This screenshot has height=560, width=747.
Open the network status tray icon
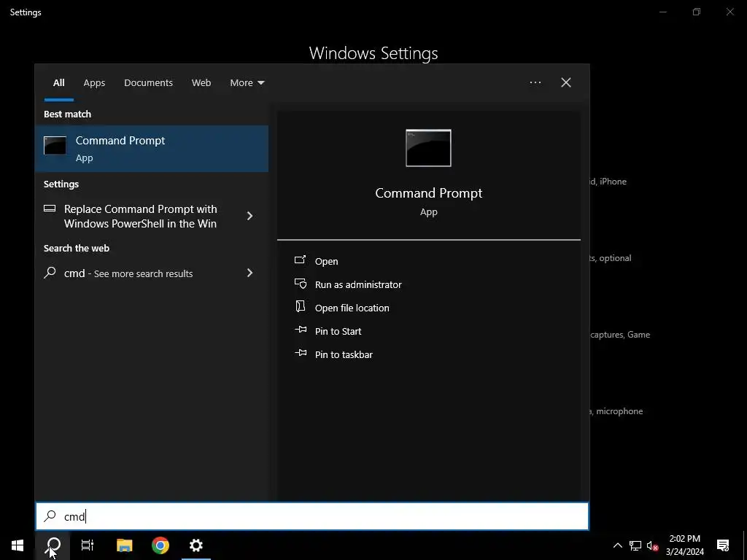(635, 545)
